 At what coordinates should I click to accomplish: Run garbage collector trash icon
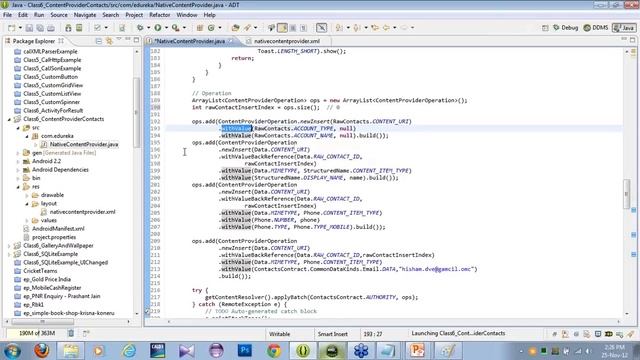[71, 333]
